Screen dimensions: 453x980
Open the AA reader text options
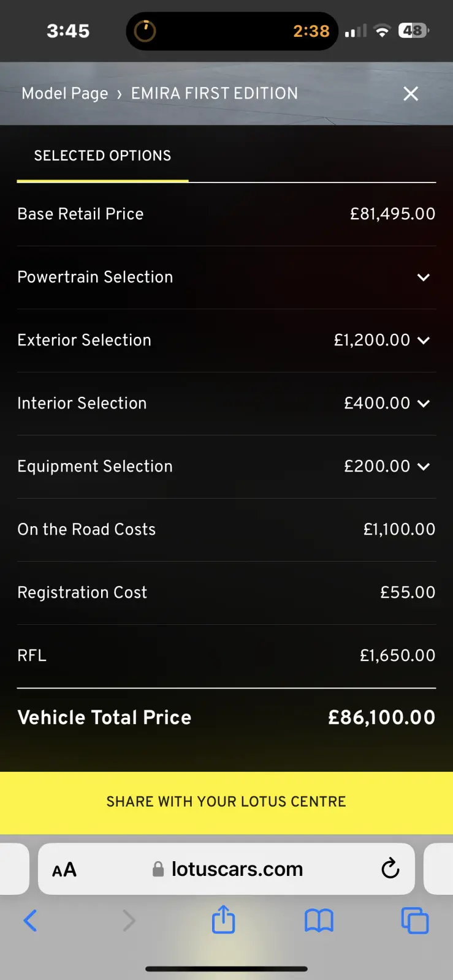[x=64, y=870]
